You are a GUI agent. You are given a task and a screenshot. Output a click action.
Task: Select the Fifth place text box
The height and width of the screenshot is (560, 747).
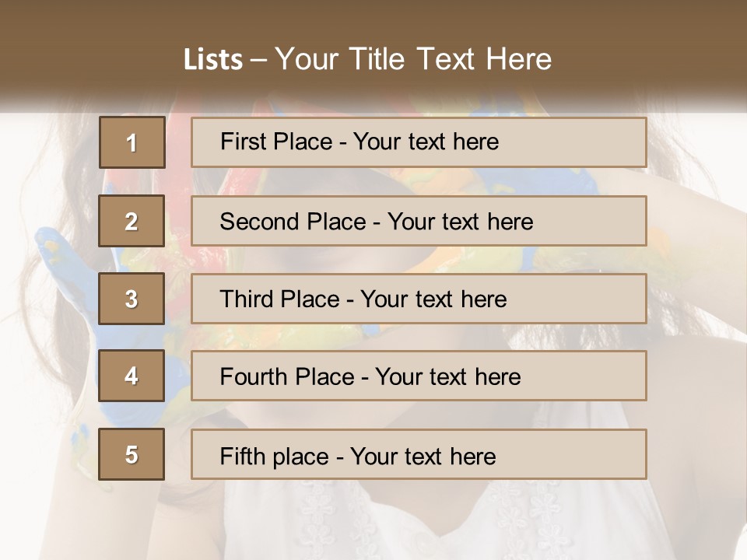click(x=419, y=454)
